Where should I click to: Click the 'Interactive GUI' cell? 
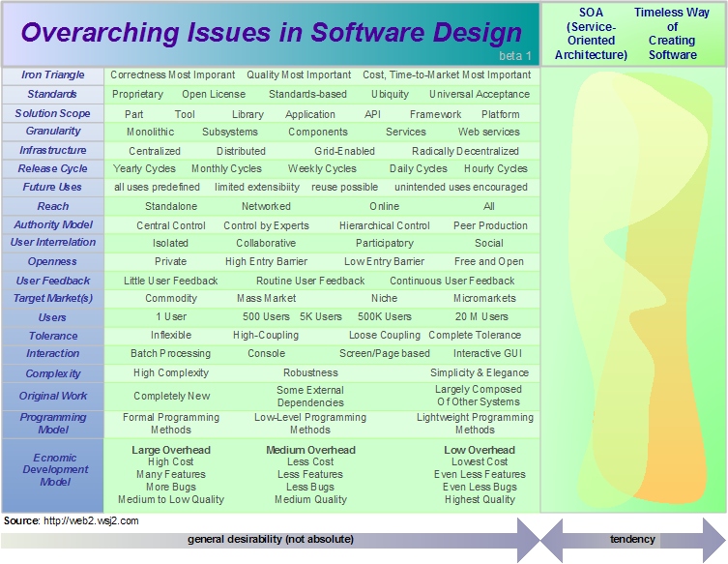click(487, 353)
